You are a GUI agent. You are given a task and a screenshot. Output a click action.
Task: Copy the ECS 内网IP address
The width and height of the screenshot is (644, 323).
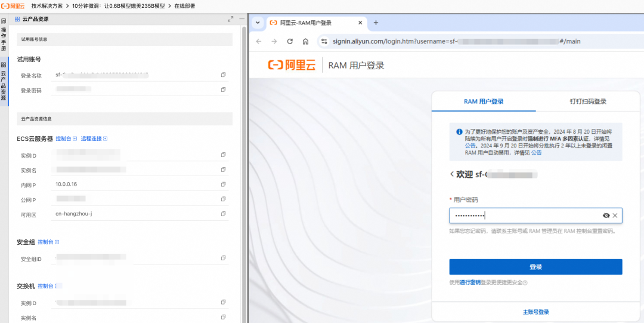[223, 184]
